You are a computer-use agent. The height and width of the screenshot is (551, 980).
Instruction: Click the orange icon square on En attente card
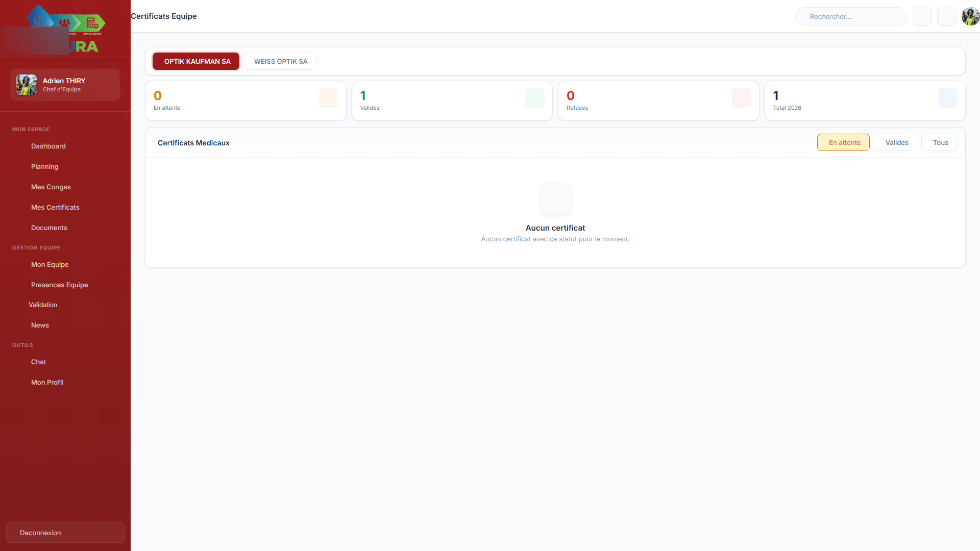[x=328, y=97]
